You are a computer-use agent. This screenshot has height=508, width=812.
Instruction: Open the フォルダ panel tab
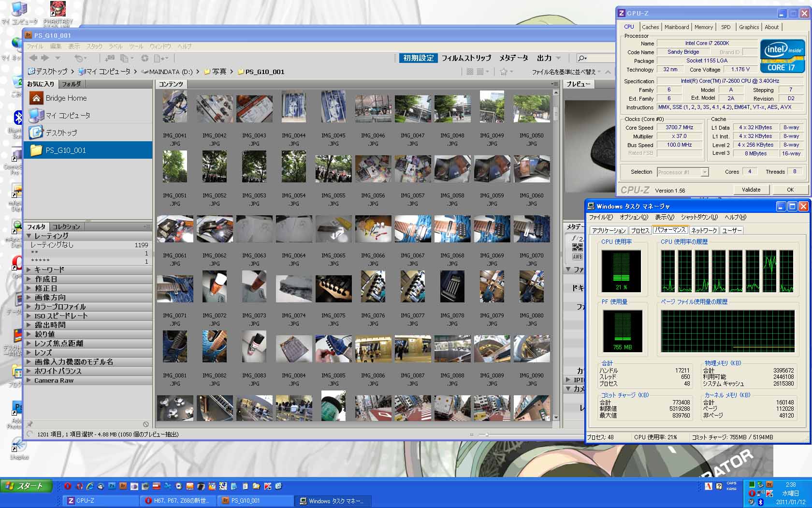click(72, 84)
